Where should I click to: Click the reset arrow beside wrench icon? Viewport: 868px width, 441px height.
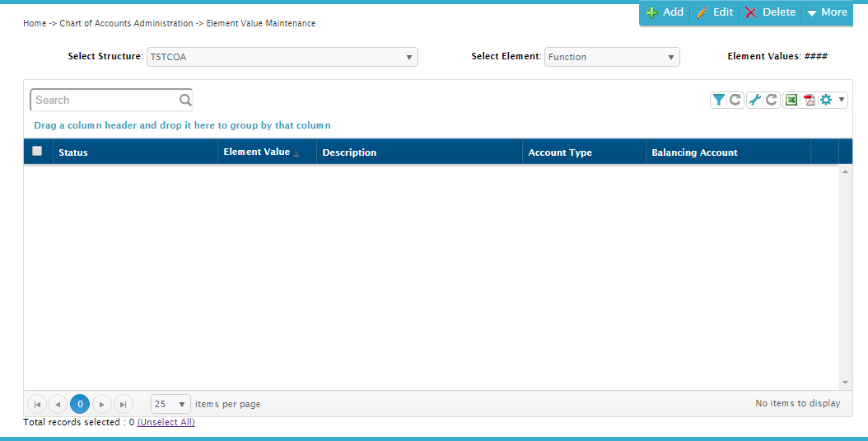(x=772, y=100)
